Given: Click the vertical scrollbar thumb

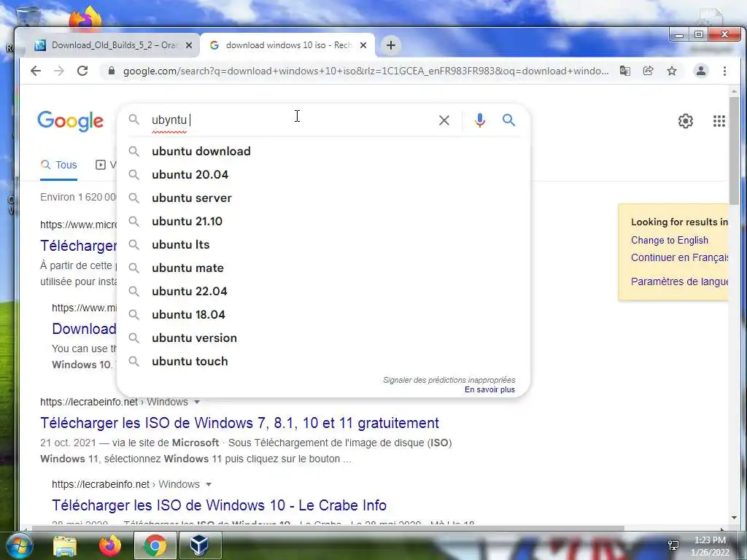Looking at the screenshot, I should click(734, 150).
